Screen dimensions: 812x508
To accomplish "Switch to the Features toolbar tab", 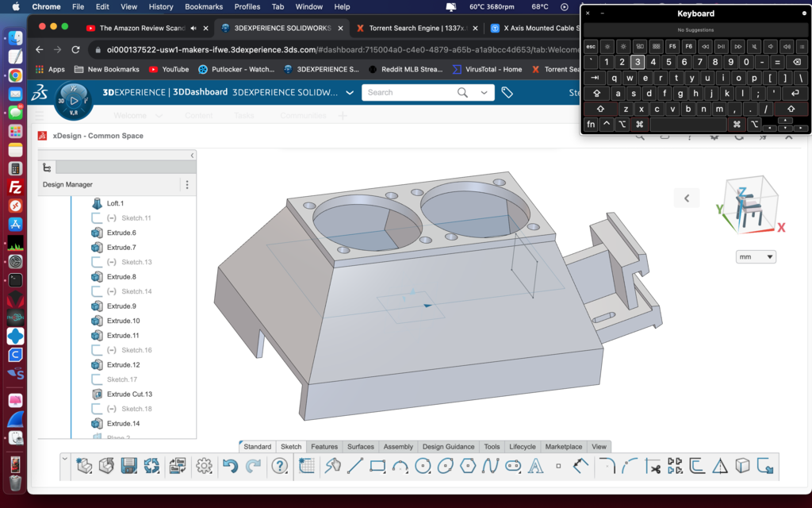I will [x=324, y=446].
